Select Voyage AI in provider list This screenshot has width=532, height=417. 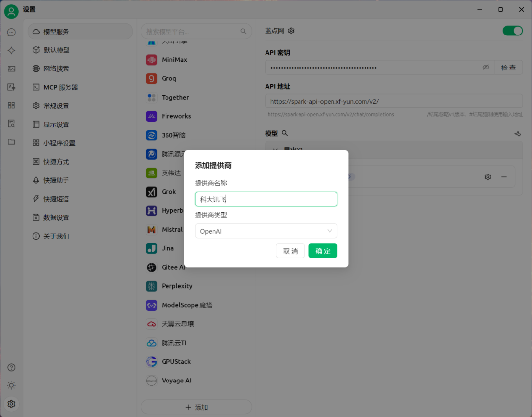pyautogui.click(x=197, y=381)
